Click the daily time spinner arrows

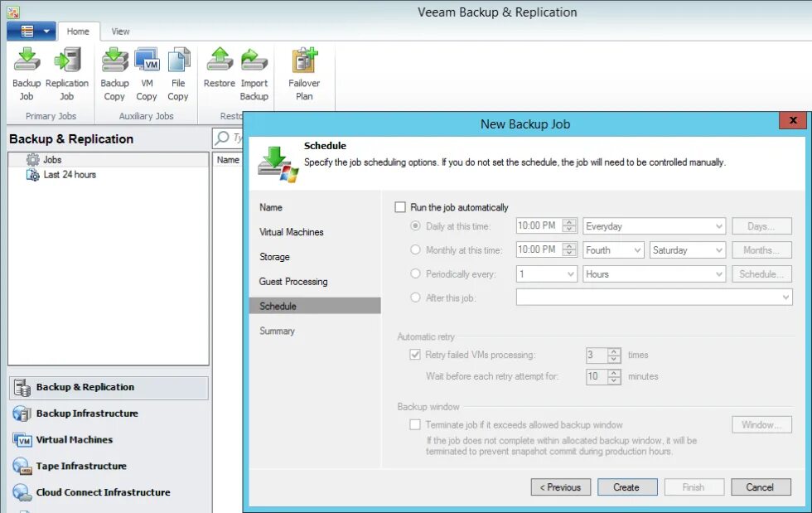pos(569,226)
